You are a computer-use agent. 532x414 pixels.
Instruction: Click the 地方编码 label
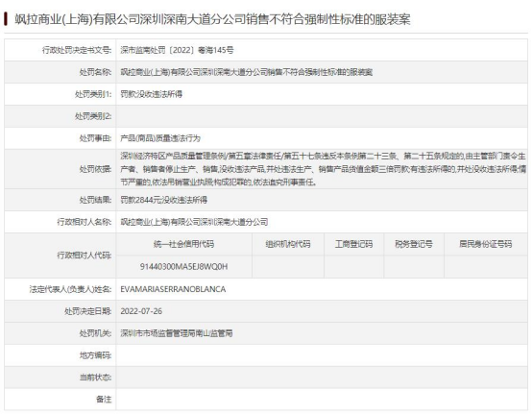pyautogui.click(x=95, y=355)
